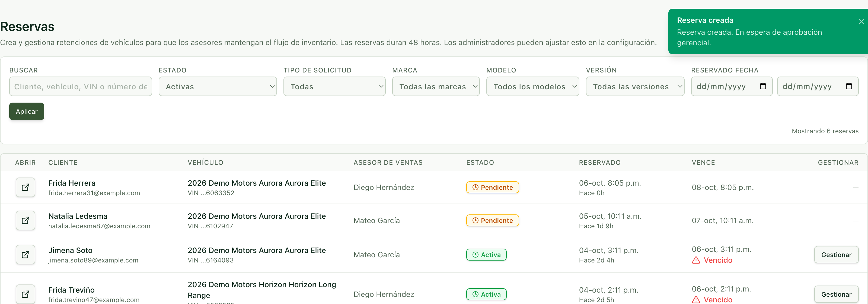Open Frida Treviño's reservation via open icon
This screenshot has width=868, height=304.
click(25, 294)
